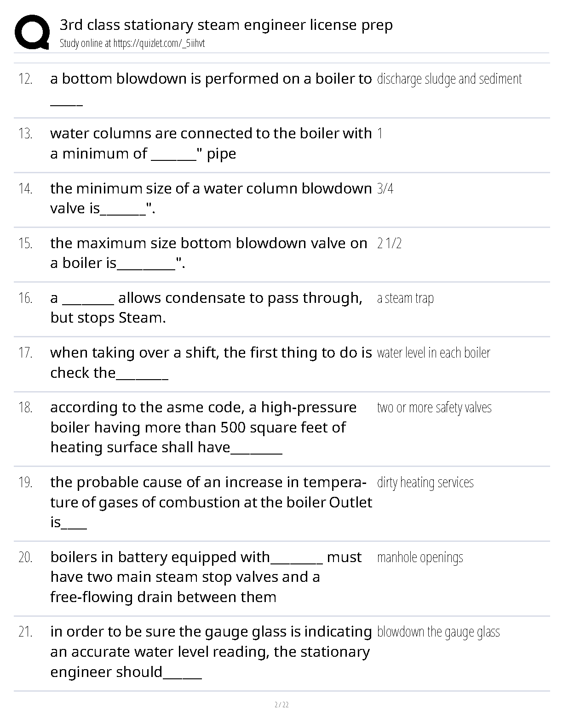The height and width of the screenshot is (728, 563).
Task: Select question 21 about gauge glass reading
Action: tap(211, 652)
